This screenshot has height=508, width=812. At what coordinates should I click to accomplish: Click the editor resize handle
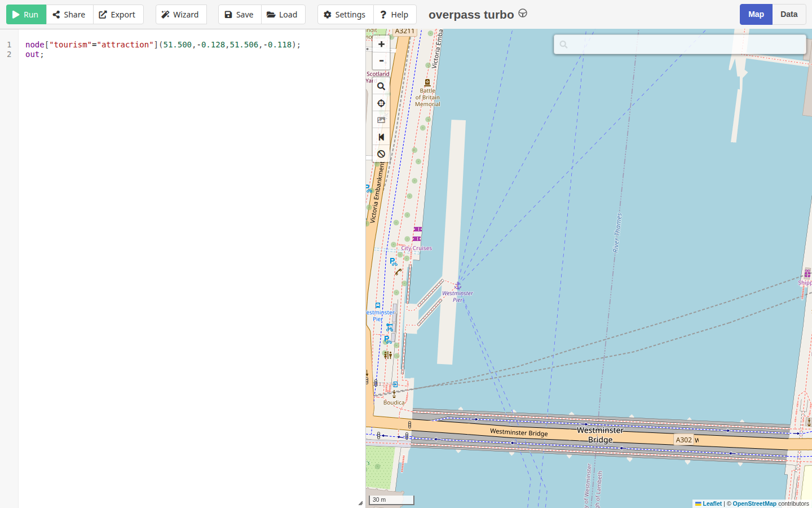point(361,503)
